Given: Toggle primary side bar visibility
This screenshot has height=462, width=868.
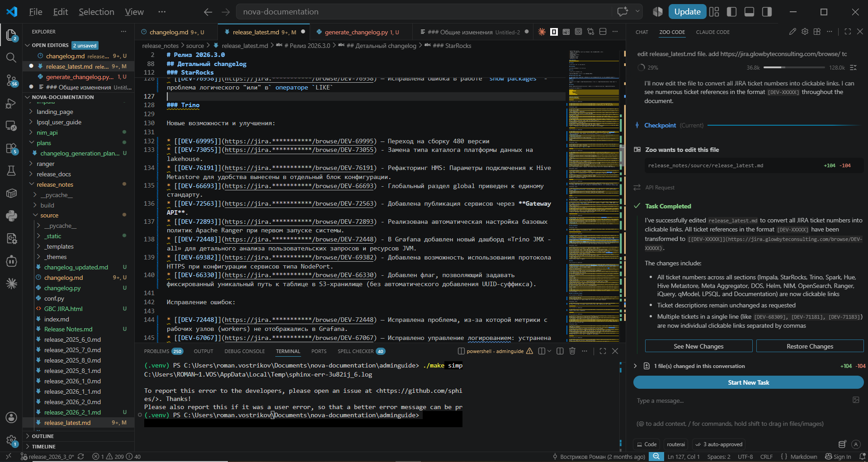Looking at the screenshot, I should point(731,12).
